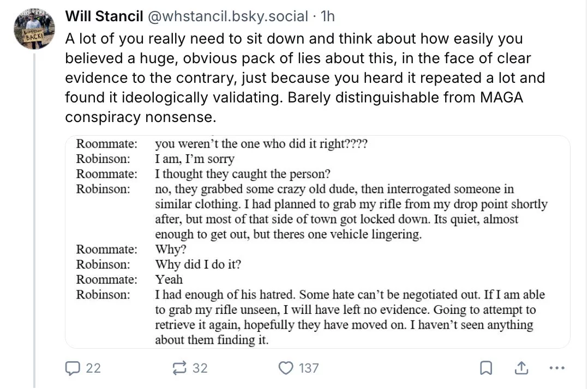
Task: Click the "I am, I'm sorry" line in image
Action: point(195,159)
